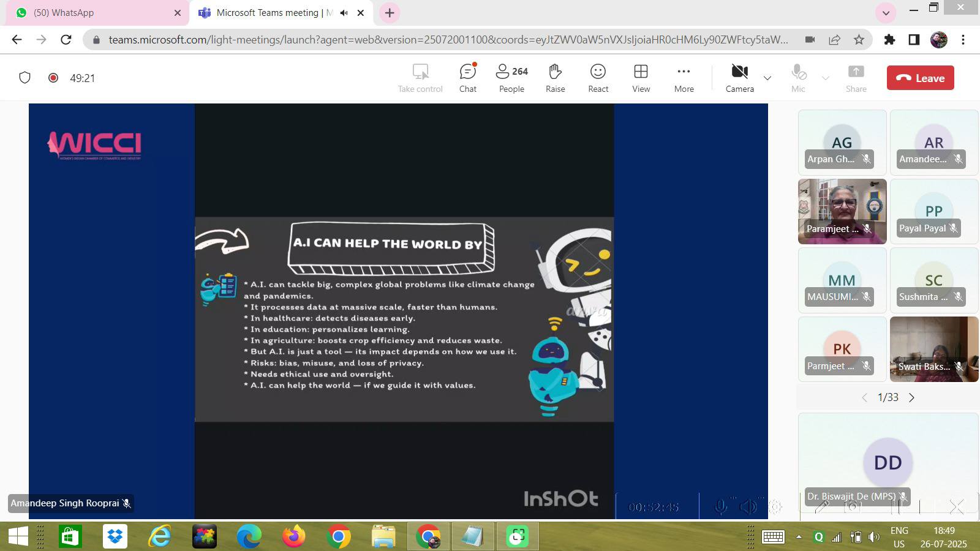Screen dimensions: 980x551
Task: Open a new browser tab
Action: tap(390, 13)
